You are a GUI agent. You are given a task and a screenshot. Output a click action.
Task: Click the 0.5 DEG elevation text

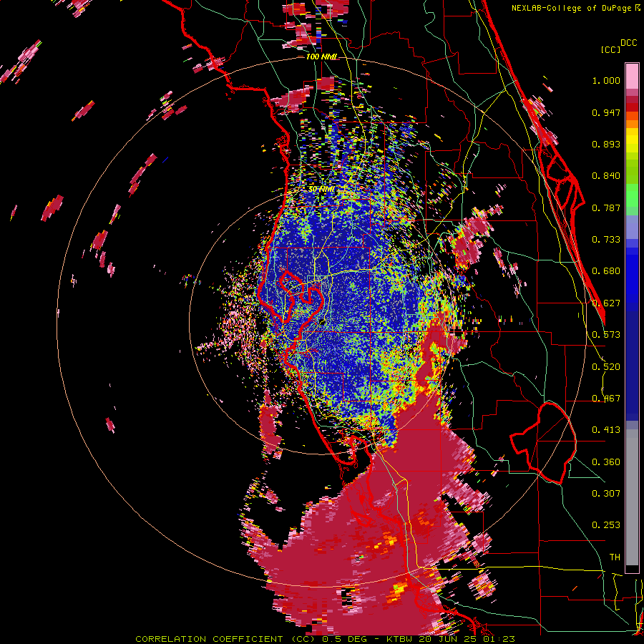344,639
